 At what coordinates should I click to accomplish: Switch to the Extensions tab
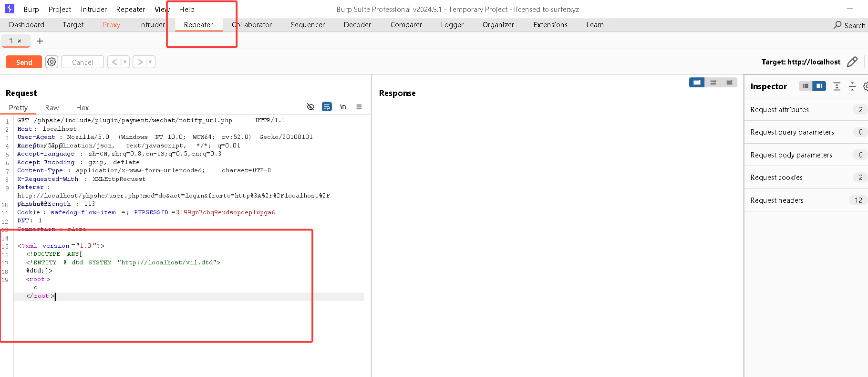[x=550, y=25]
